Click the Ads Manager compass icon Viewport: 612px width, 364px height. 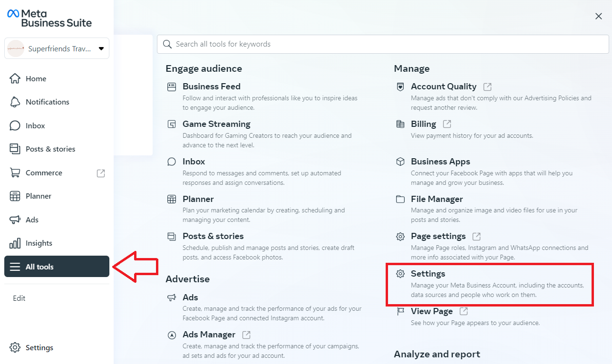[x=172, y=335]
